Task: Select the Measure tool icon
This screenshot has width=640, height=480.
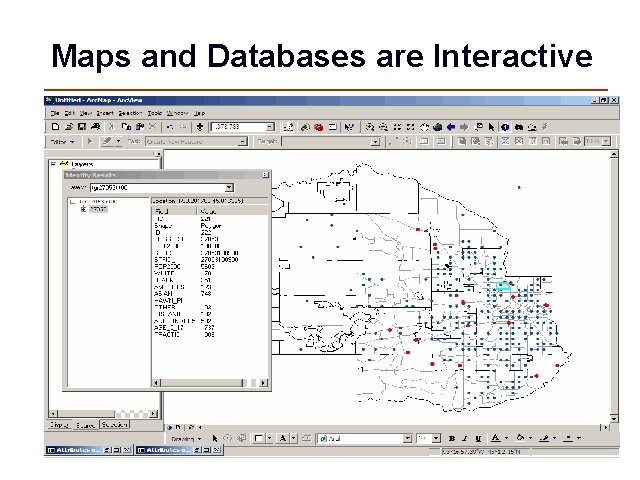Action: (x=532, y=127)
